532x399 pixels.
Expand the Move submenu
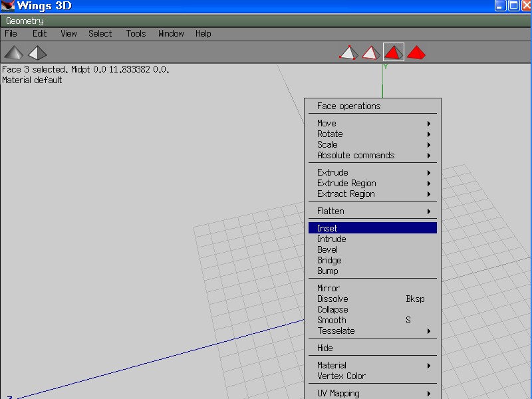pos(372,124)
